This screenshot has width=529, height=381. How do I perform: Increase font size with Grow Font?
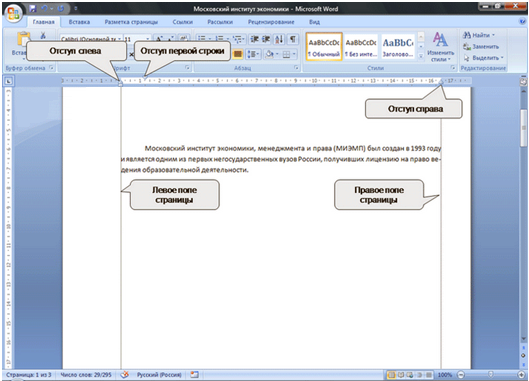(x=159, y=39)
